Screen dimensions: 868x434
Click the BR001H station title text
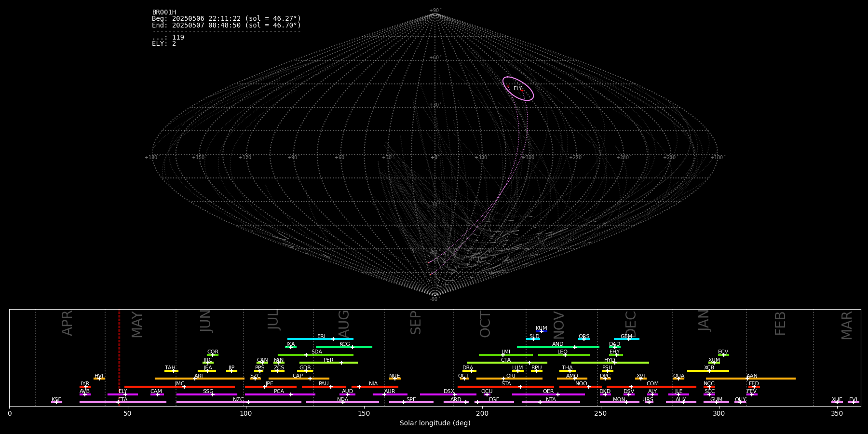tap(164, 13)
